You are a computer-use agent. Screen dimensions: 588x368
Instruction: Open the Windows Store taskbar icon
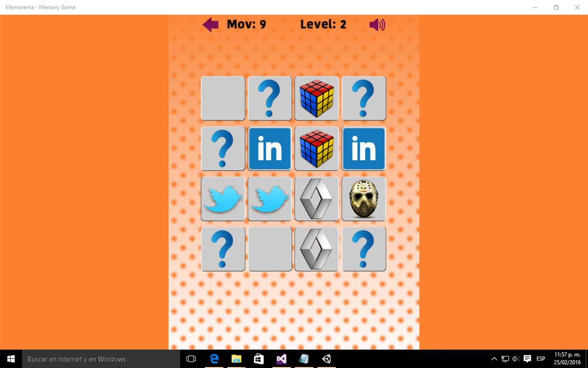coord(259,359)
